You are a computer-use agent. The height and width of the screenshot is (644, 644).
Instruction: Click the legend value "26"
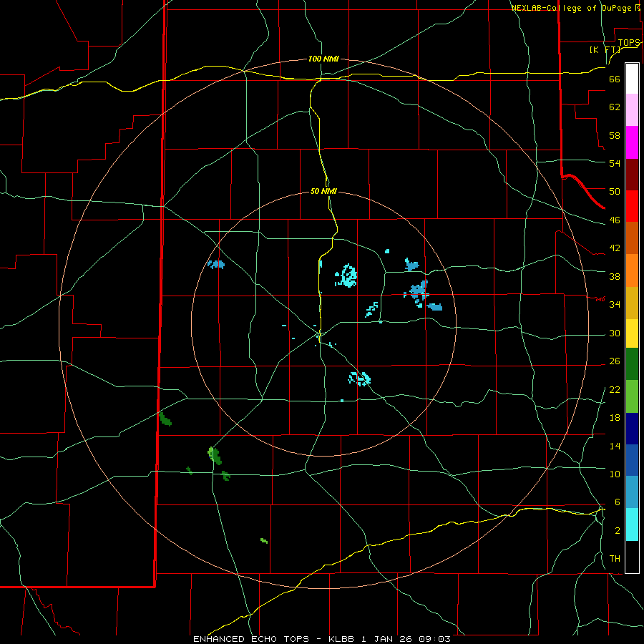(615, 361)
